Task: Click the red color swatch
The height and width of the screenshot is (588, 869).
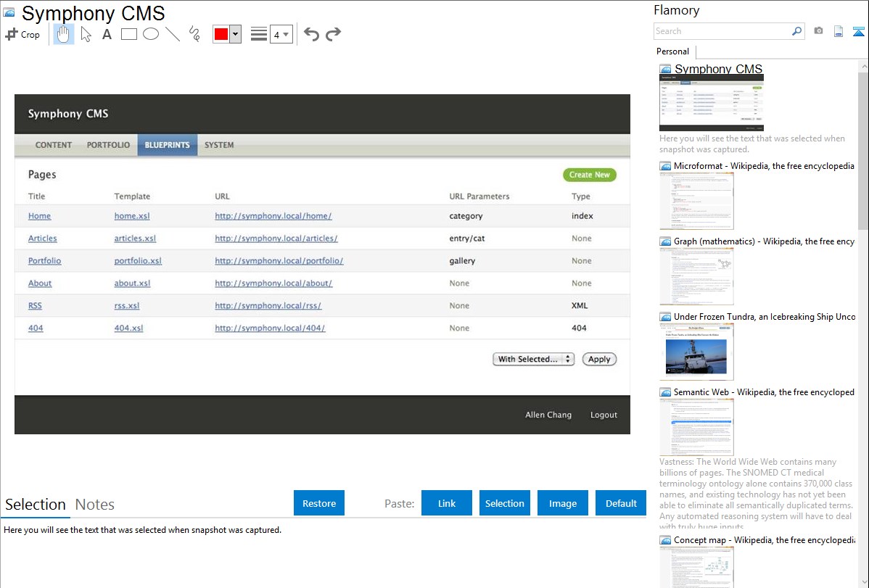Action: [221, 34]
